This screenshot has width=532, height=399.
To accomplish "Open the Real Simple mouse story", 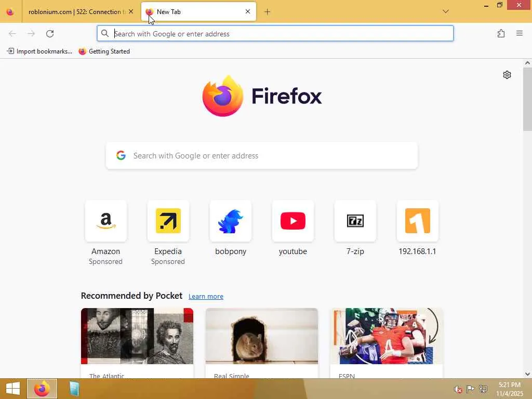I will click(x=262, y=343).
